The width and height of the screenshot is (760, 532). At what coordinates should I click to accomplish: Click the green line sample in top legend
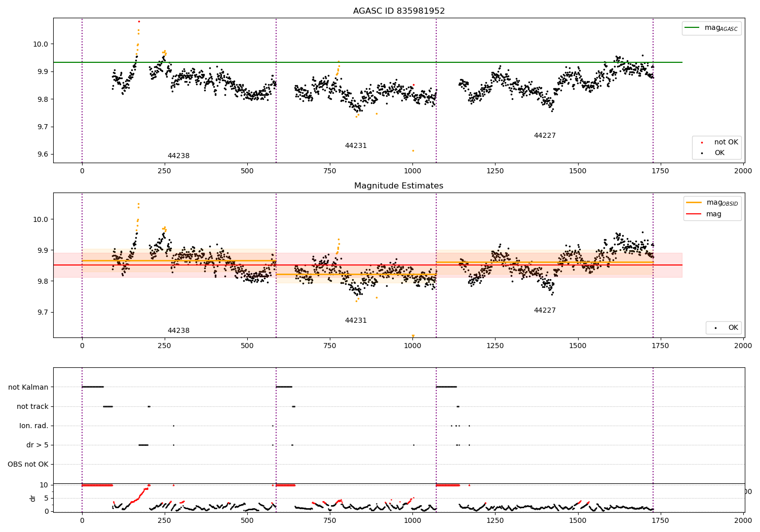pos(692,28)
